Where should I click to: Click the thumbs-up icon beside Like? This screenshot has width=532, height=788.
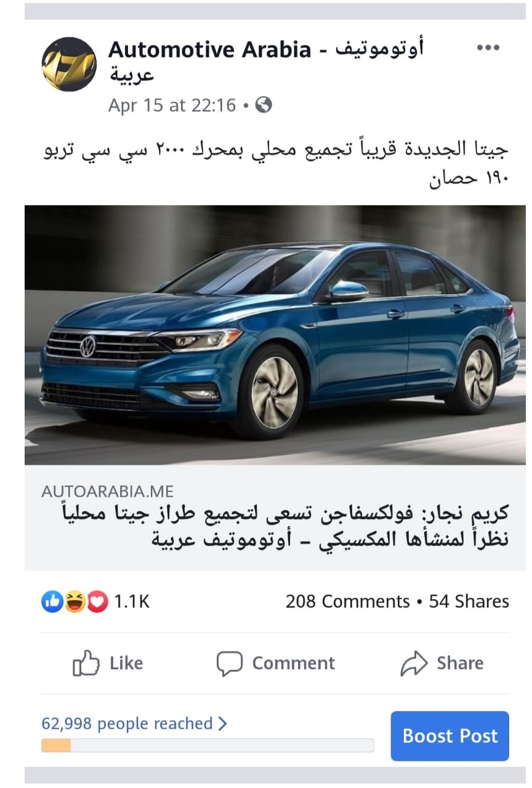86,663
